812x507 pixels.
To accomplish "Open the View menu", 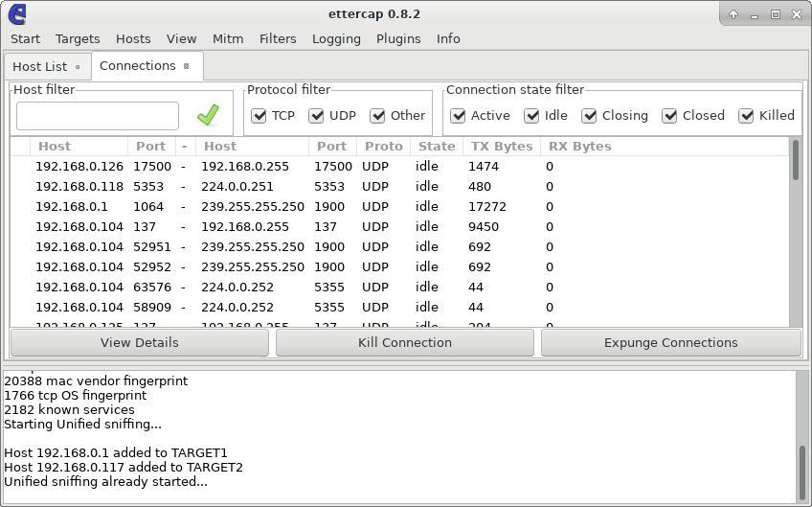I will click(x=181, y=39).
